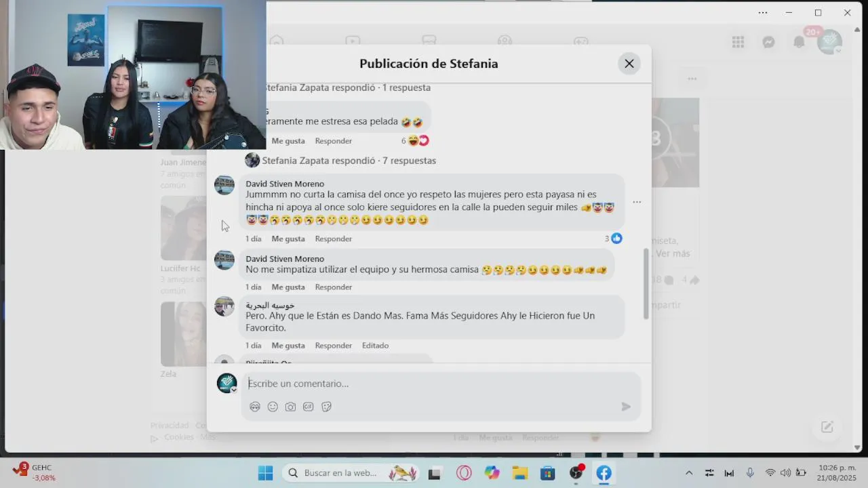The height and width of the screenshot is (488, 868).
Task: Open David Stiven Moreno's avatar on first comment
Action: coord(224,185)
